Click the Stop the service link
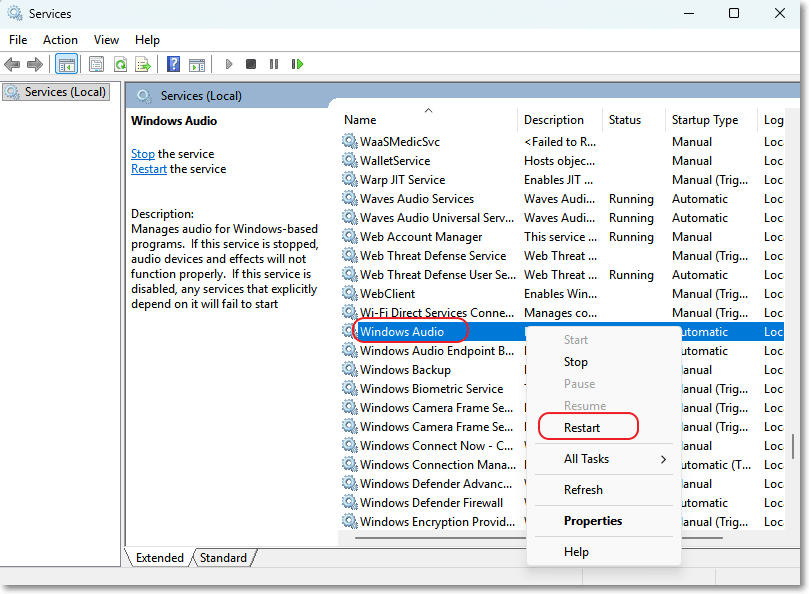809x594 pixels. click(143, 154)
